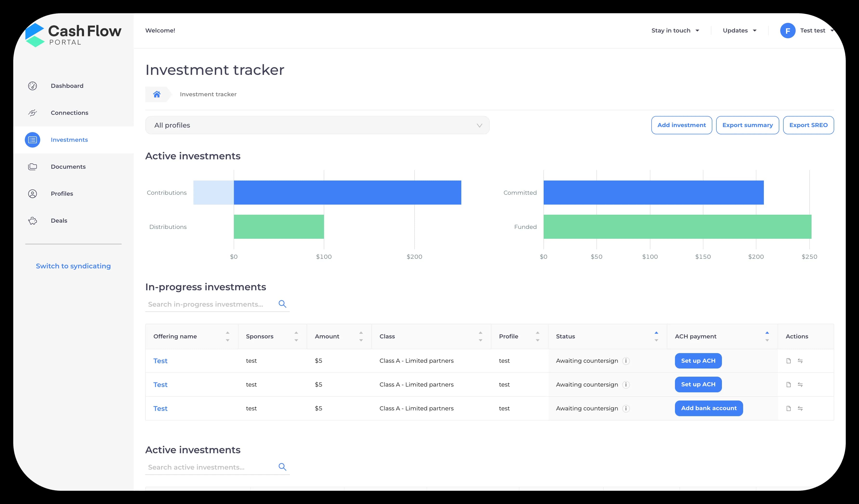
Task: Open the All profiles dropdown
Action: tap(317, 125)
